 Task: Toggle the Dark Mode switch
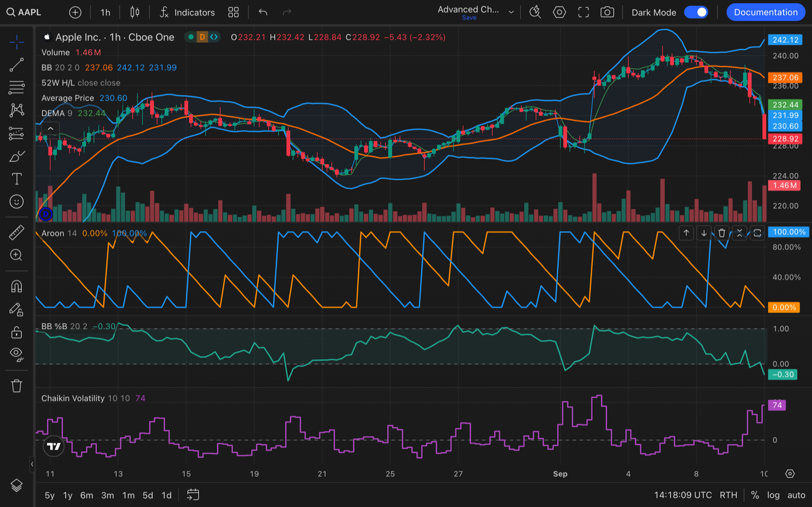tap(696, 12)
